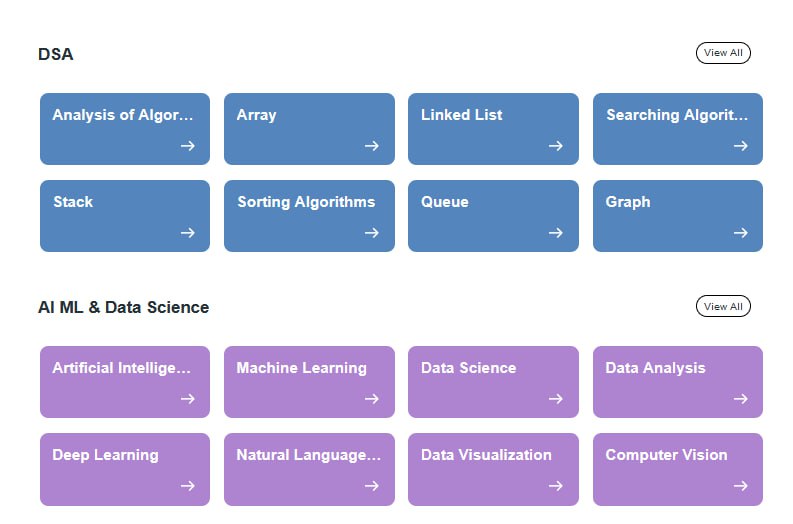This screenshot has height=524, width=793.
Task: Open the Data Visualization card title
Action: [x=486, y=455]
